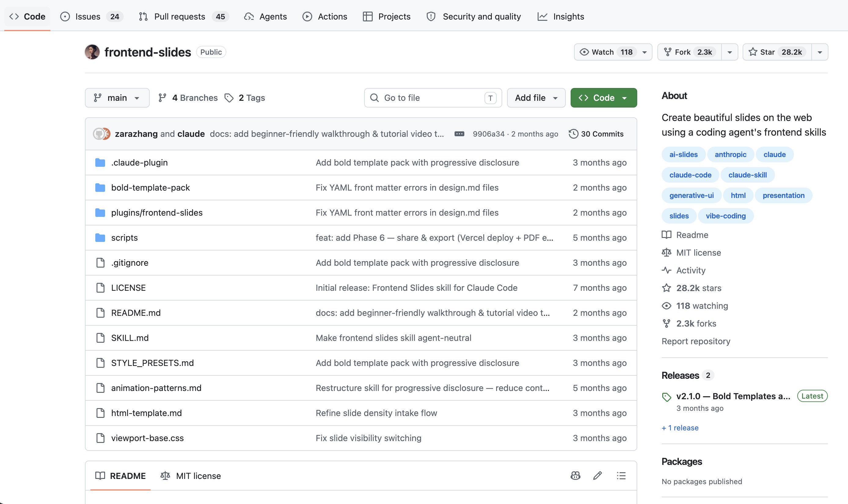The image size is (848, 504).
Task: Open the Star lists dropdown arrow
Action: 820,52
